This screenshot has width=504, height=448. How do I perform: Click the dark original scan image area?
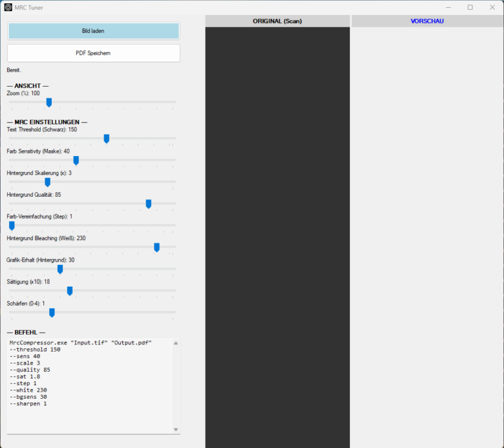tap(277, 236)
